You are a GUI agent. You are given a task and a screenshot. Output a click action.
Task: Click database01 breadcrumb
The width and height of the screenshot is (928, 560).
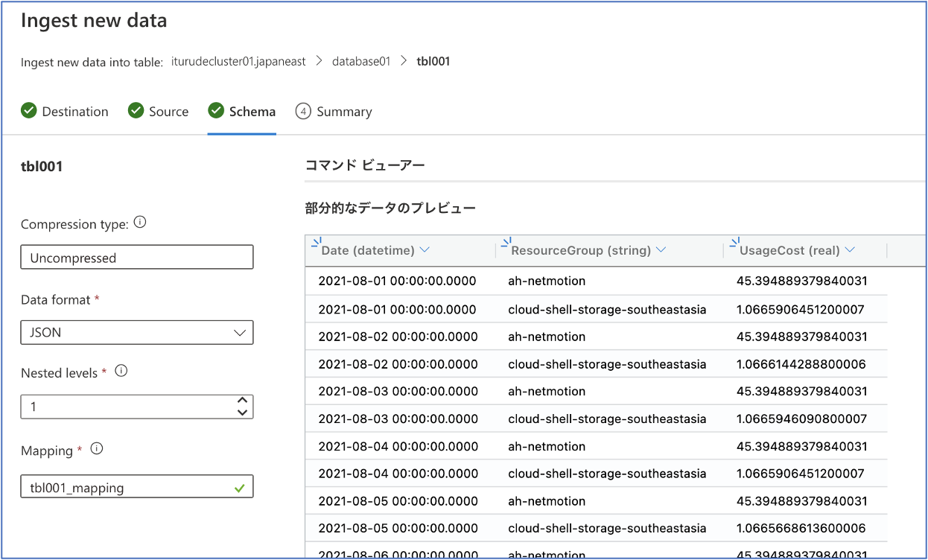tap(361, 62)
